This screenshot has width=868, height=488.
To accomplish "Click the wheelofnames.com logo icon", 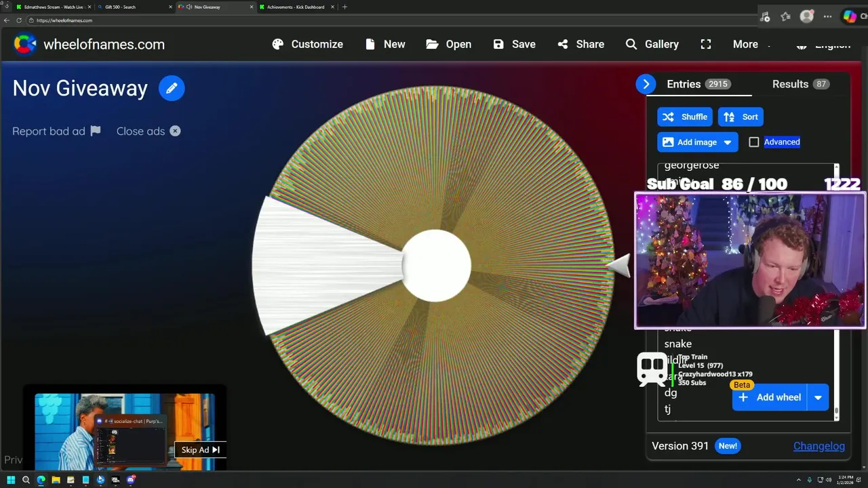I will pos(25,44).
